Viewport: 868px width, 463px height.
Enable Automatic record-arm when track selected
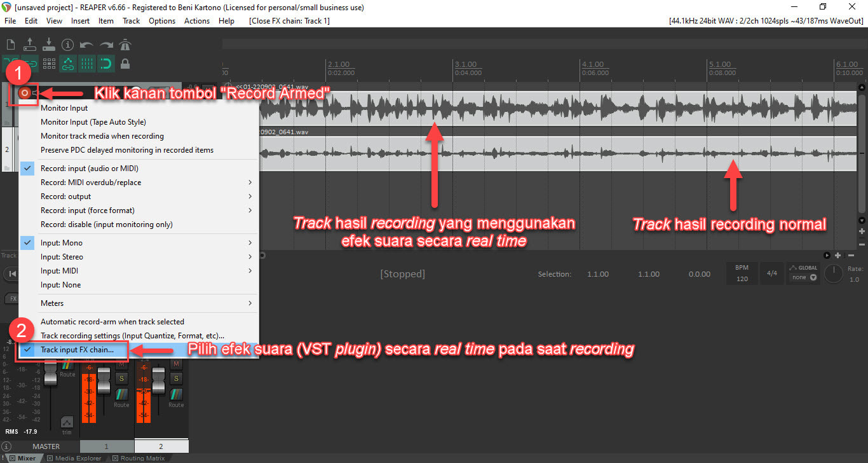click(x=139, y=322)
